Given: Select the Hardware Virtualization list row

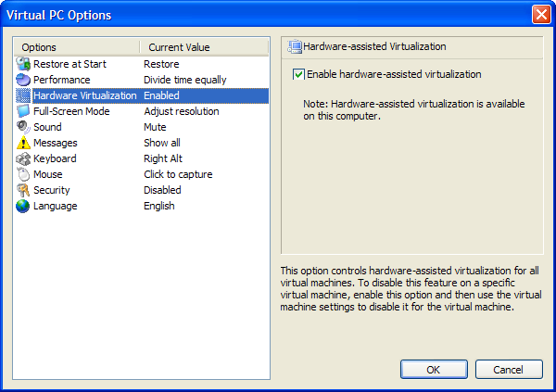Looking at the screenshot, I should pyautogui.click(x=142, y=95).
